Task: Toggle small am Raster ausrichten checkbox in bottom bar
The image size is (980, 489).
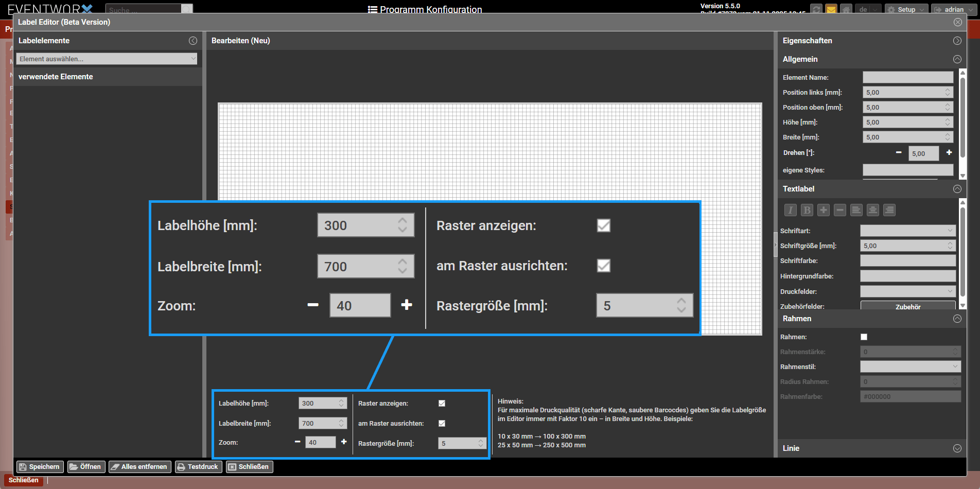Action: pos(442,424)
